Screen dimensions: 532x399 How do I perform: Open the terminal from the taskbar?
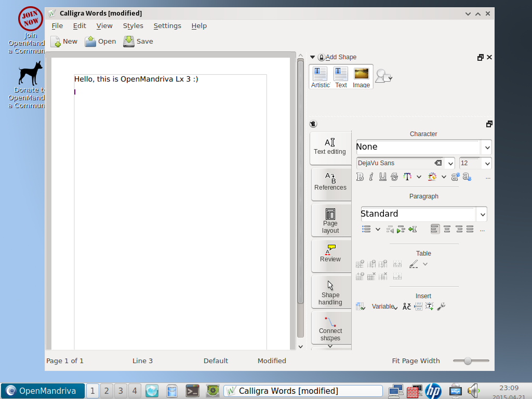(193, 391)
